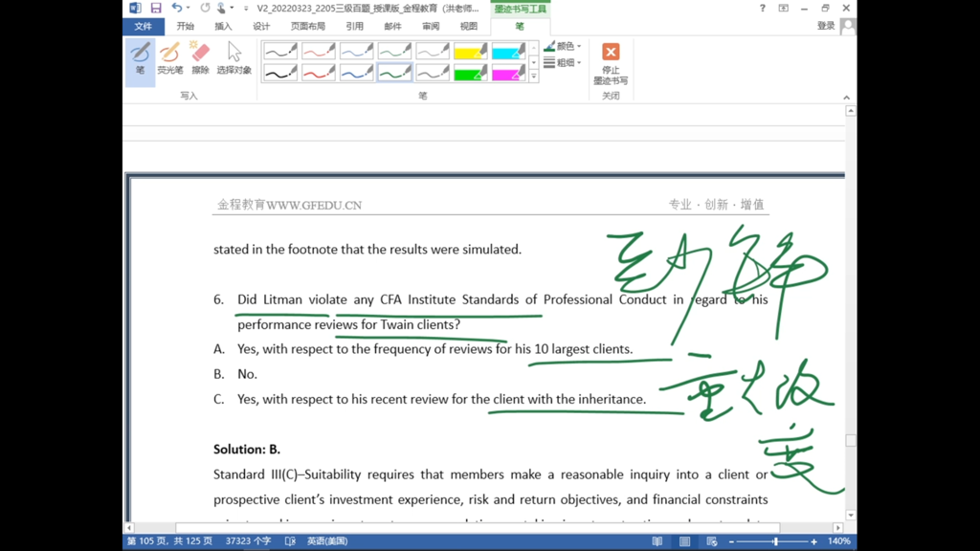Activate the 擦除 eraser tool
The width and height of the screenshot is (980, 551).
[x=200, y=57]
